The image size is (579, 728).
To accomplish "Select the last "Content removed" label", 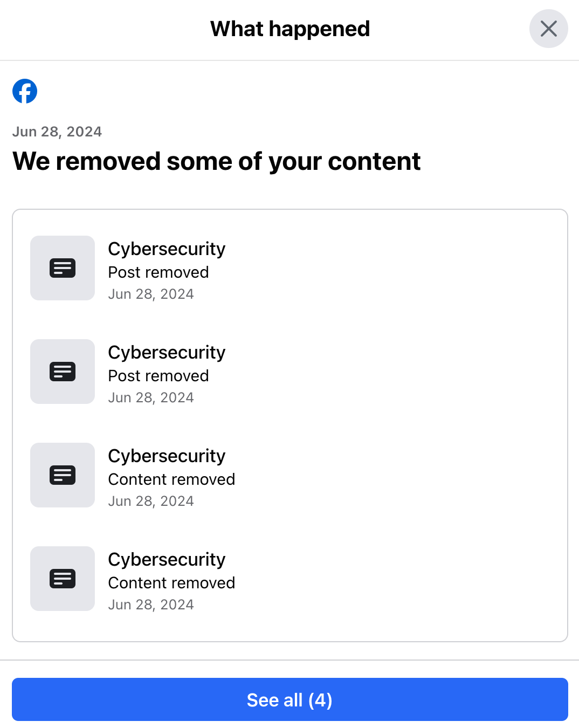I will coord(171,583).
